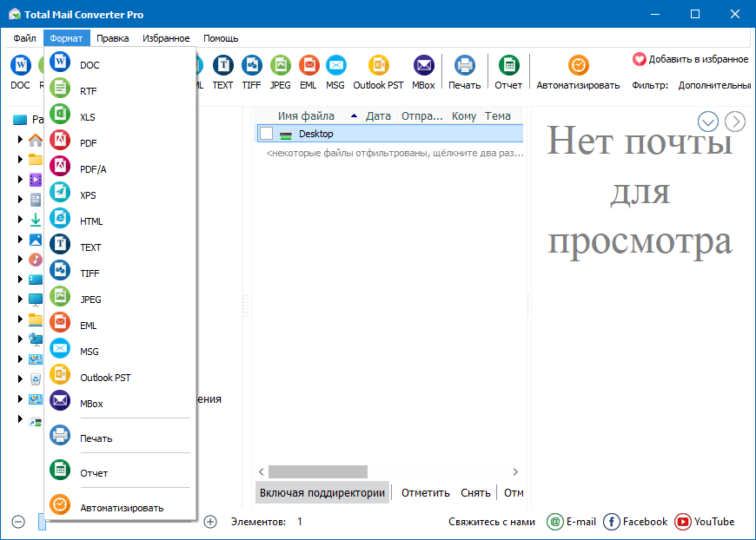Click the right arrow chevron in preview pane
Image resolution: width=756 pixels, height=540 pixels.
click(735, 122)
